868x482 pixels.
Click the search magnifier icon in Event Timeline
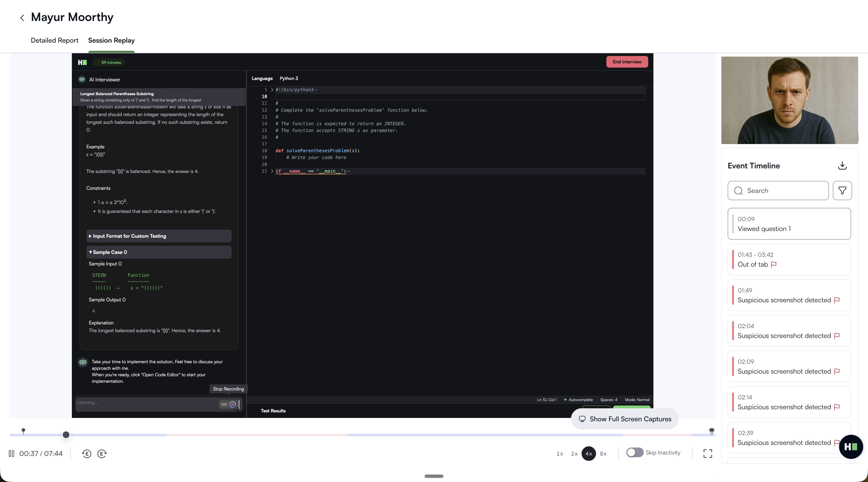738,191
